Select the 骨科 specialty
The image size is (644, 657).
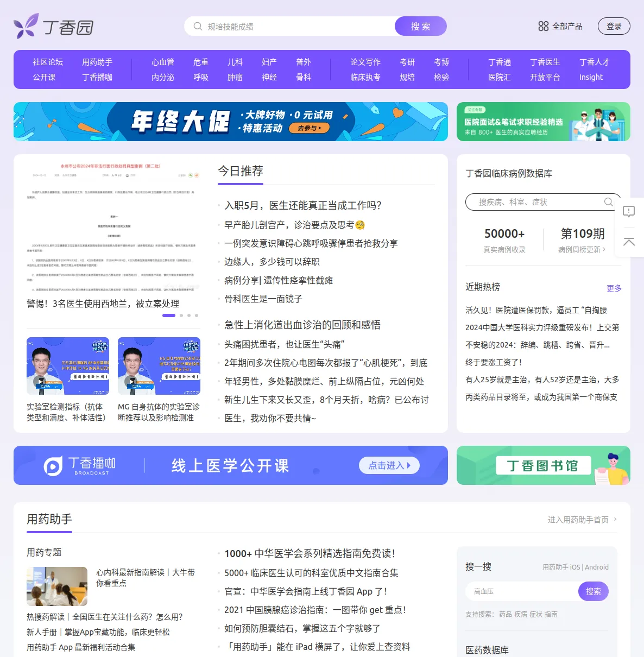pyautogui.click(x=304, y=77)
